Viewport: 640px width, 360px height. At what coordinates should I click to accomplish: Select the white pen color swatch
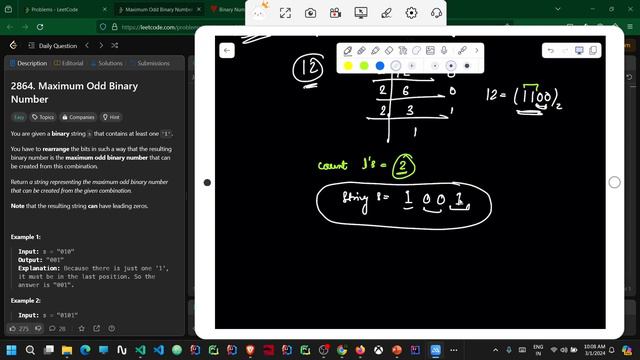[396, 66]
